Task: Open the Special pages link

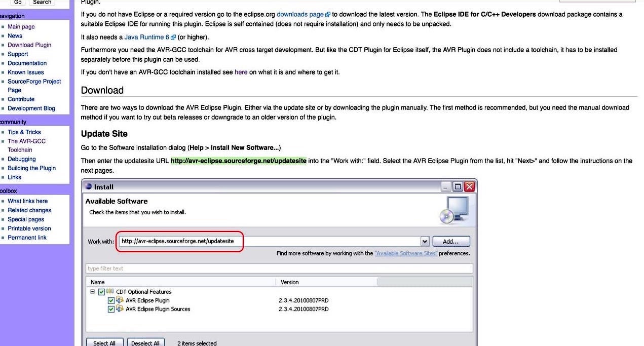Action: click(26, 219)
